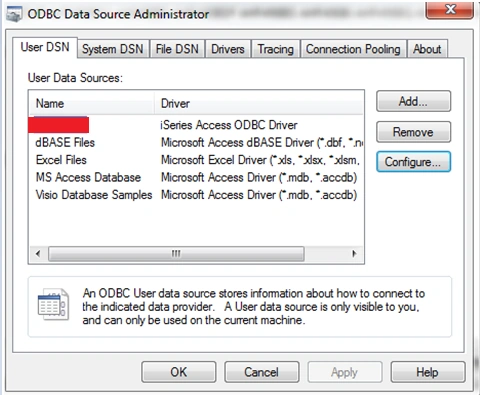Sort by the Driver column header
The image size is (480, 395).
(259, 104)
